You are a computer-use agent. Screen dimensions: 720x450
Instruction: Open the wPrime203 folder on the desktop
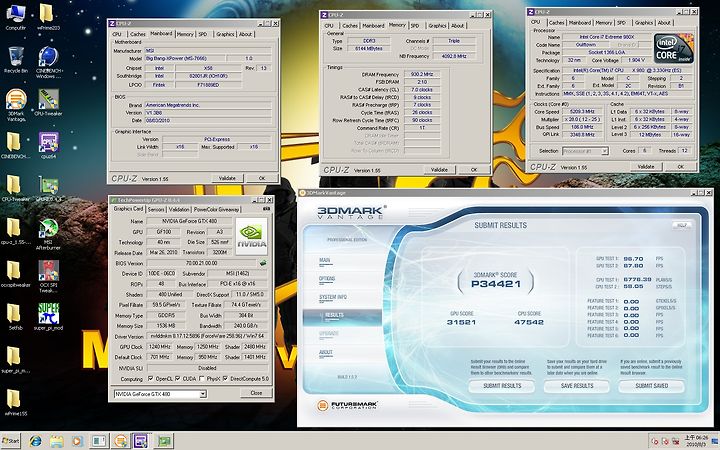[x=48, y=17]
